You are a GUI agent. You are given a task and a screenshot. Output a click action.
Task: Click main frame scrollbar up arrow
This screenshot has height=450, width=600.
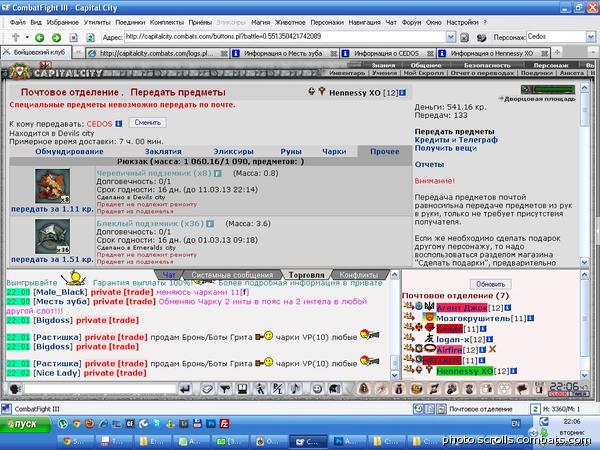click(x=584, y=87)
